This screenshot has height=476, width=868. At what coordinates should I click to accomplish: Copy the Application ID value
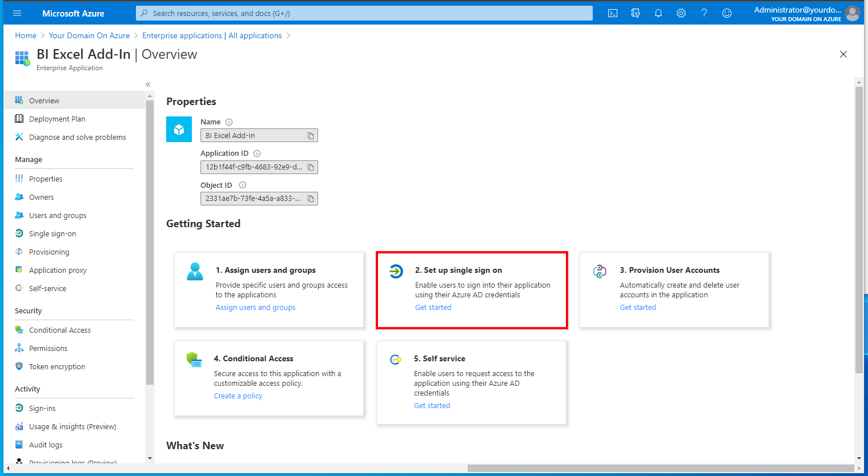click(x=311, y=167)
